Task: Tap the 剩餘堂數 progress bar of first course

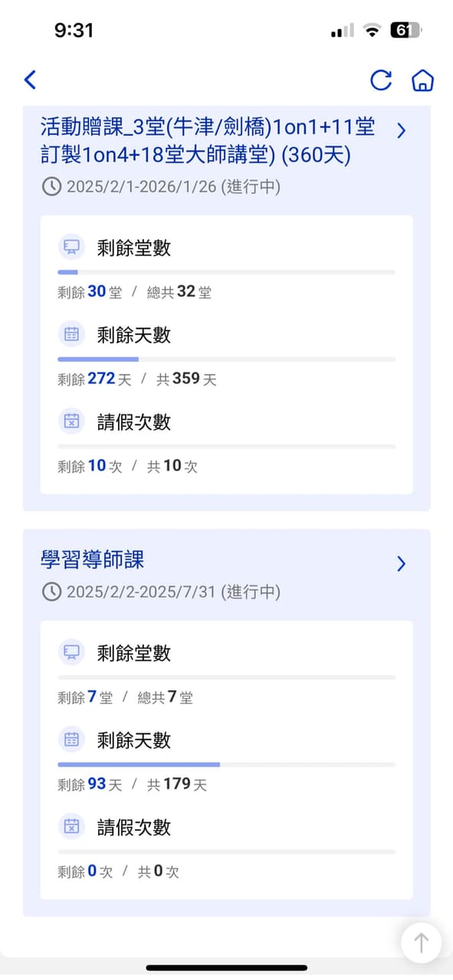Action: click(226, 271)
